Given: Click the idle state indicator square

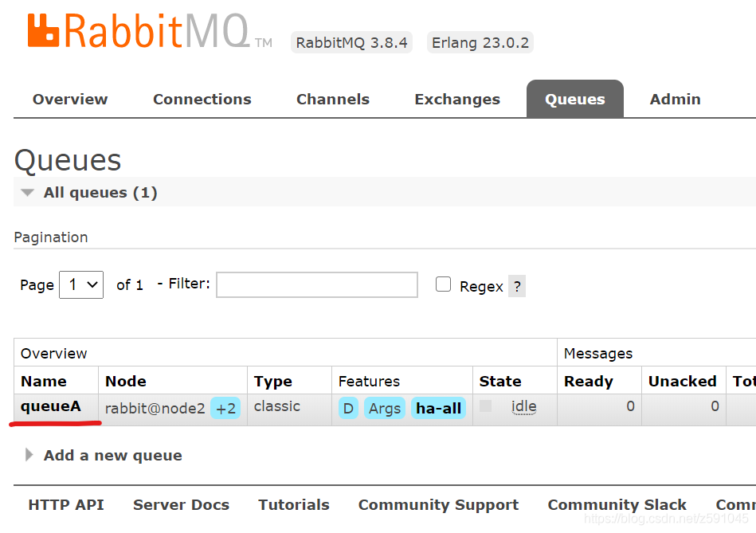Looking at the screenshot, I should point(486,406).
